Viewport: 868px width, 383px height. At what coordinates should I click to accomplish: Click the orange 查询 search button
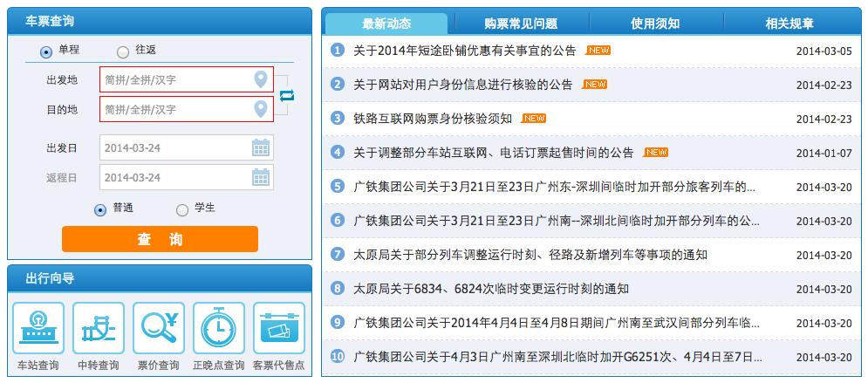pyautogui.click(x=160, y=239)
